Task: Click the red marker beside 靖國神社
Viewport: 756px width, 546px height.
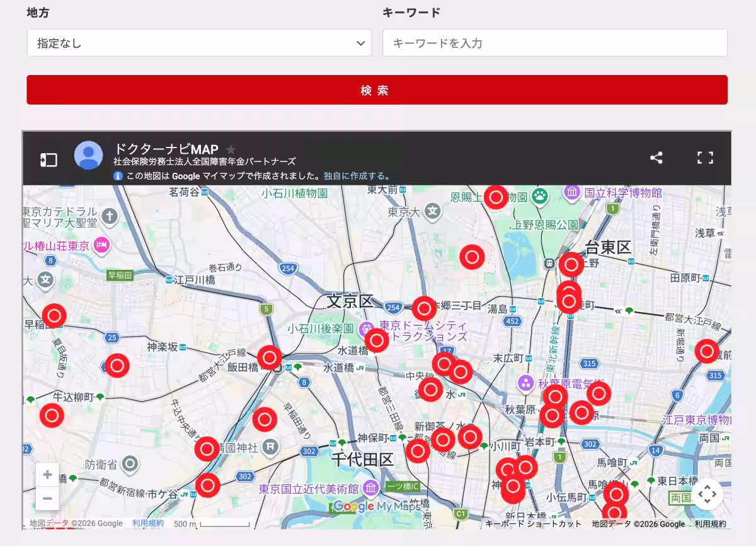Action: [x=207, y=449]
